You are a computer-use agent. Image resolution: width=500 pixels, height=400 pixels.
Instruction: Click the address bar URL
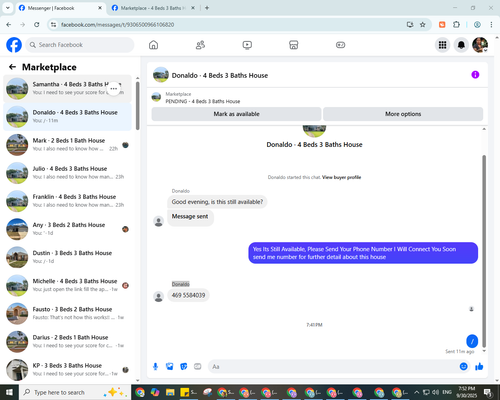117,25
